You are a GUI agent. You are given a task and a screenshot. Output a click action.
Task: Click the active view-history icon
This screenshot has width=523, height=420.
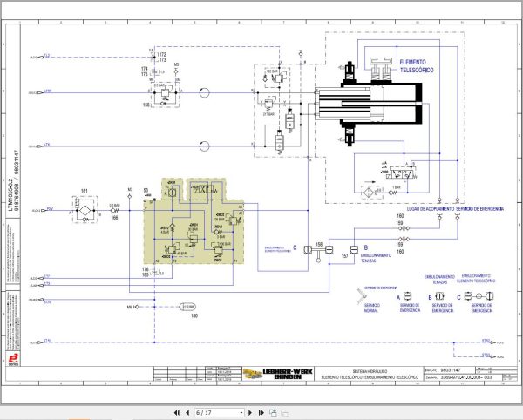273,413
